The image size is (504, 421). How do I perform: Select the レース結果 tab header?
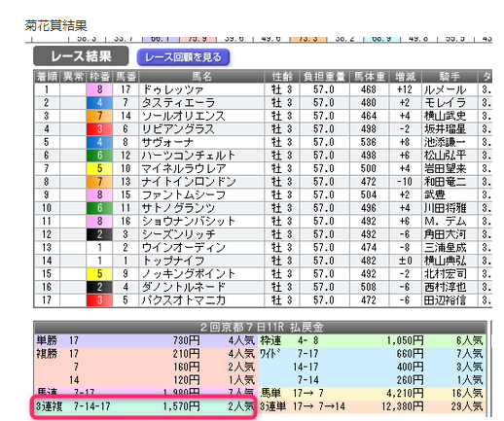tap(81, 56)
